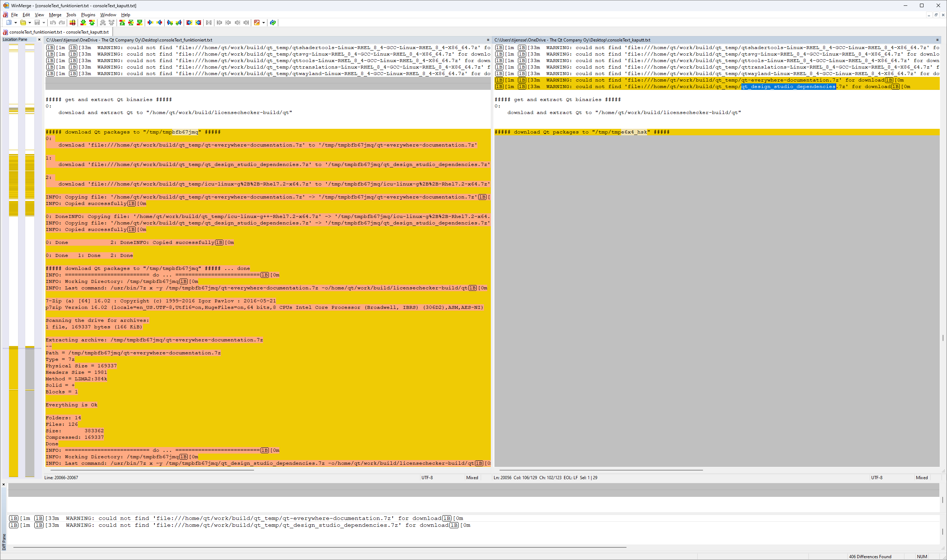Click the Open folder toolbar icon

(23, 23)
